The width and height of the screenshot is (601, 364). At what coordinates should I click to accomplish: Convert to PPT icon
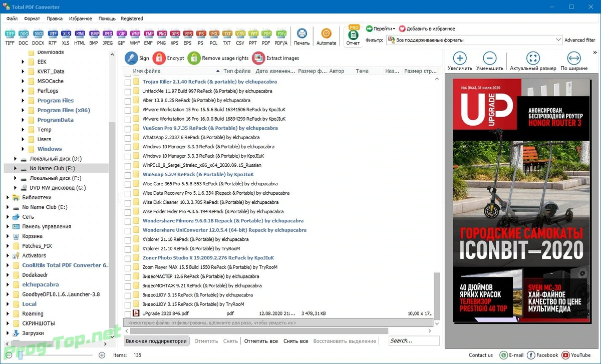coord(253,35)
